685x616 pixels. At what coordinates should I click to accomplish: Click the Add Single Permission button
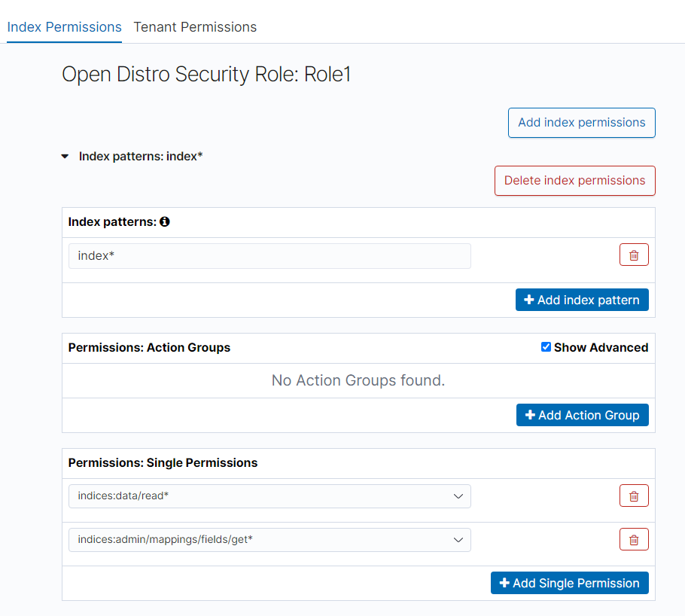click(x=569, y=583)
